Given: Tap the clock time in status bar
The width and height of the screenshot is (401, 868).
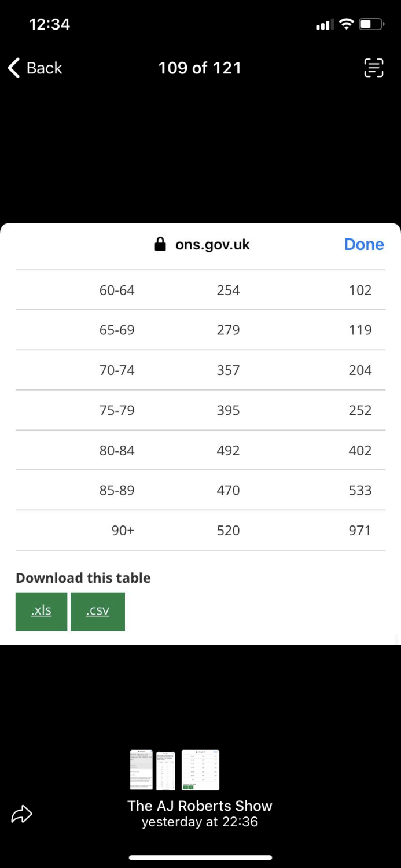Looking at the screenshot, I should [x=50, y=24].
